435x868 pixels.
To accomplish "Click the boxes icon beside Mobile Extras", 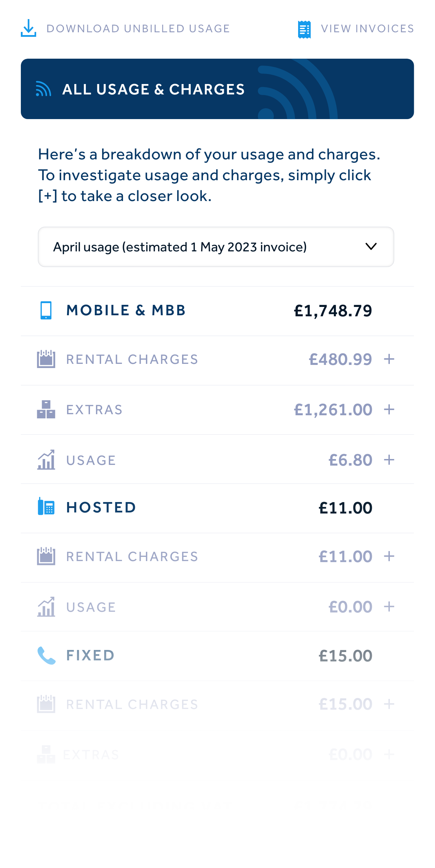I will 46,409.
